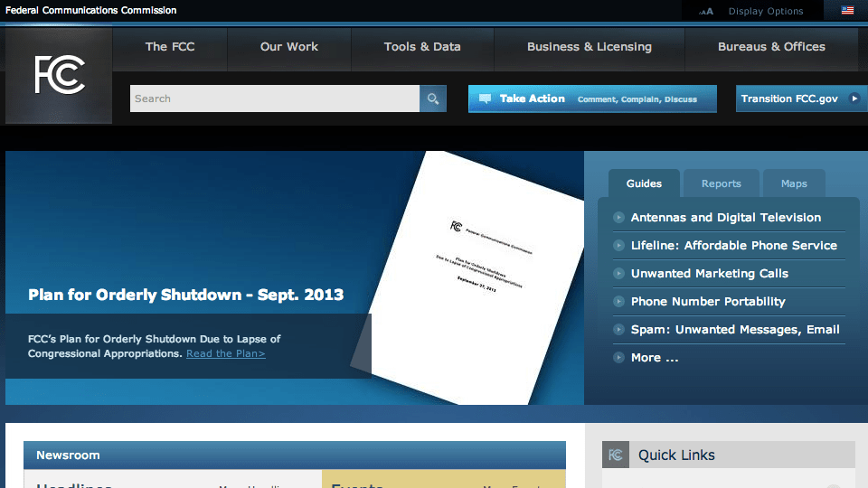Click the Newsroom section header

[295, 455]
